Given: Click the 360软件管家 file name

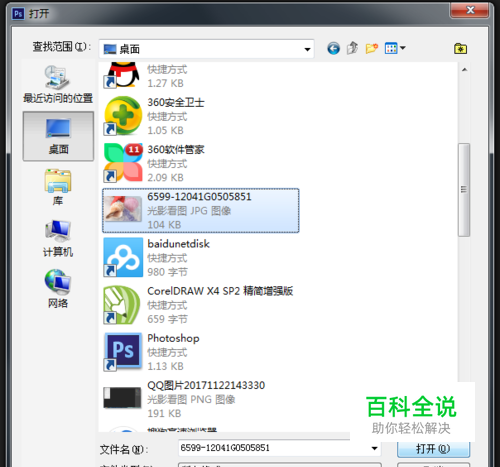Looking at the screenshot, I should point(176,150).
